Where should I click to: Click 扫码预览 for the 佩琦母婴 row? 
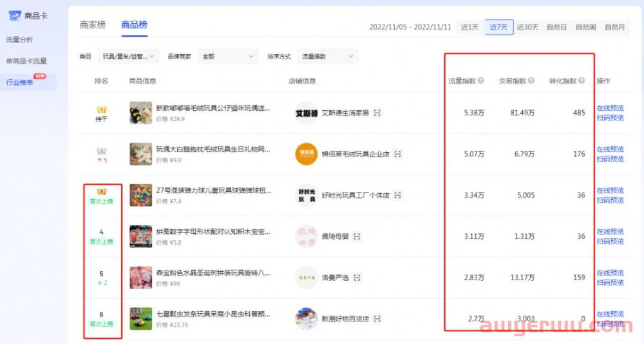tap(611, 242)
